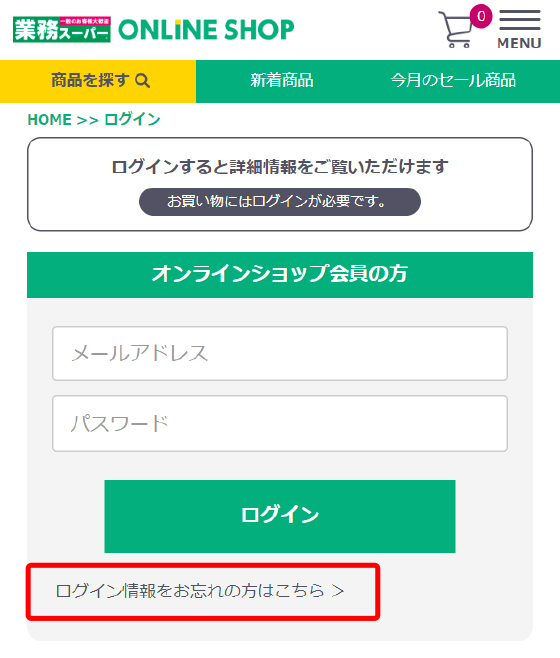Click the magnifying glass search icon
The image size is (560, 658).
[x=143, y=81]
